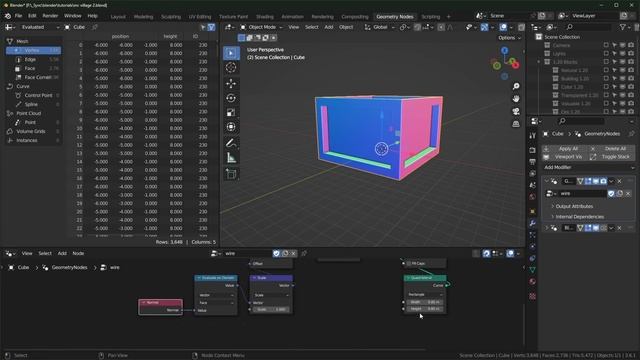640x360 pixels.
Task: Select the Measure tool
Action: click(231, 158)
